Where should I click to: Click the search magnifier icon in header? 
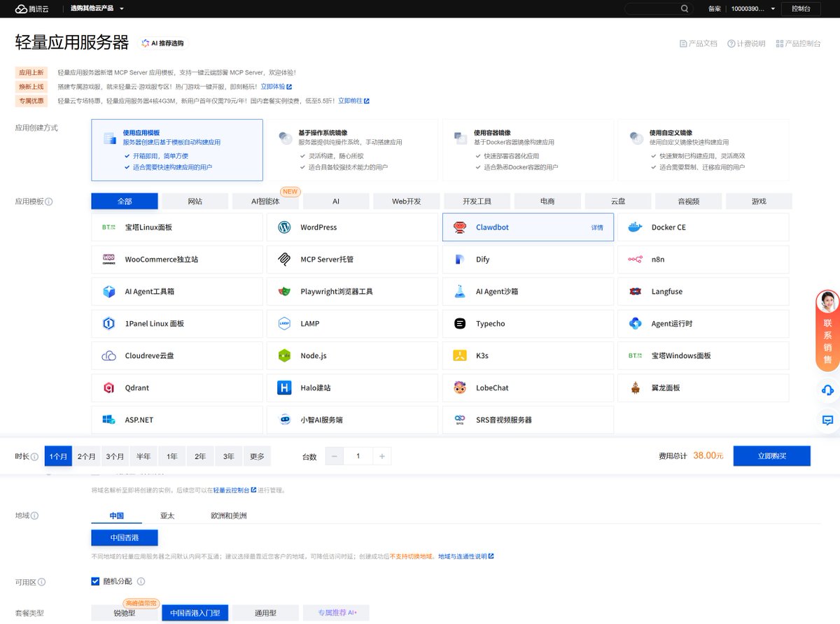point(685,8)
